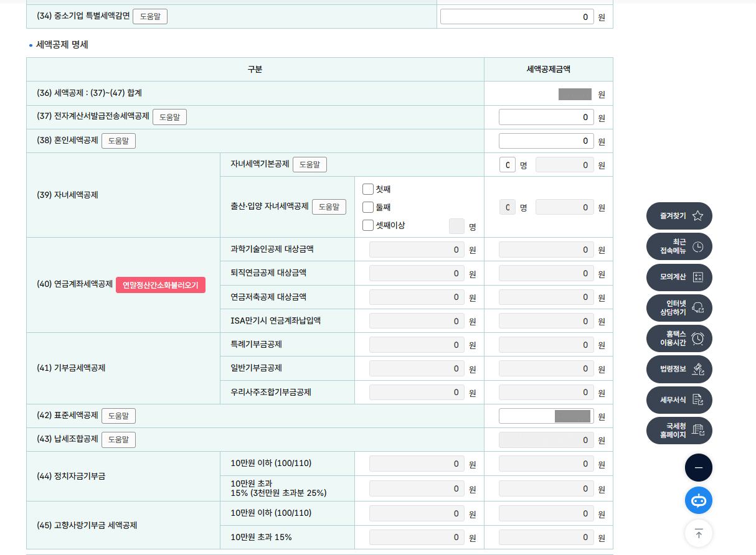The image size is (756, 555).
Task: Open 모의계산 calculator shortcut
Action: point(679,277)
